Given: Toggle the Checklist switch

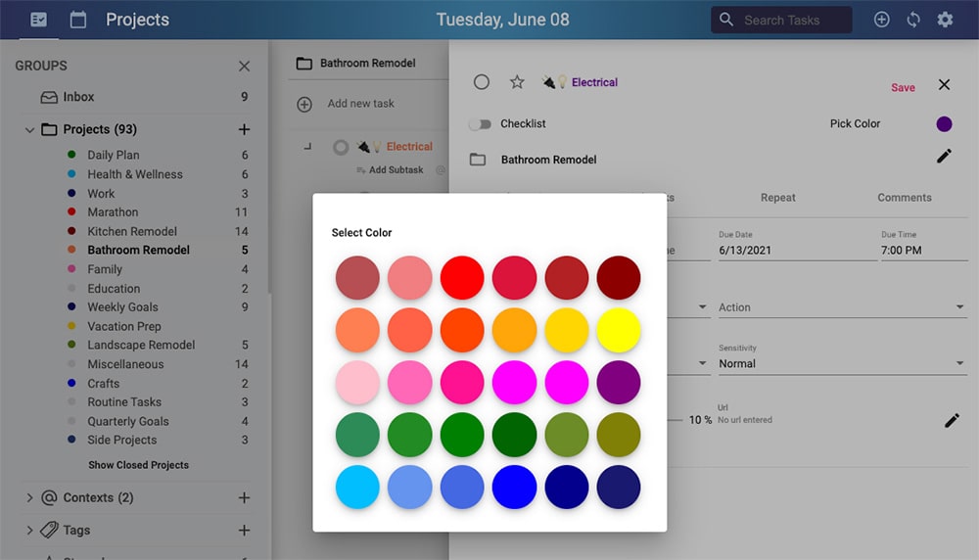Looking at the screenshot, I should [x=480, y=124].
